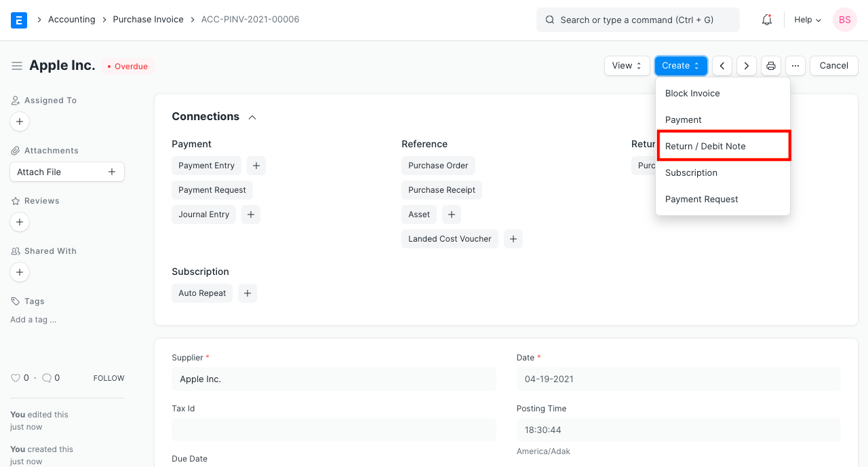Print this invoice using printer icon
Screen dimensions: 868x467
[771, 66]
